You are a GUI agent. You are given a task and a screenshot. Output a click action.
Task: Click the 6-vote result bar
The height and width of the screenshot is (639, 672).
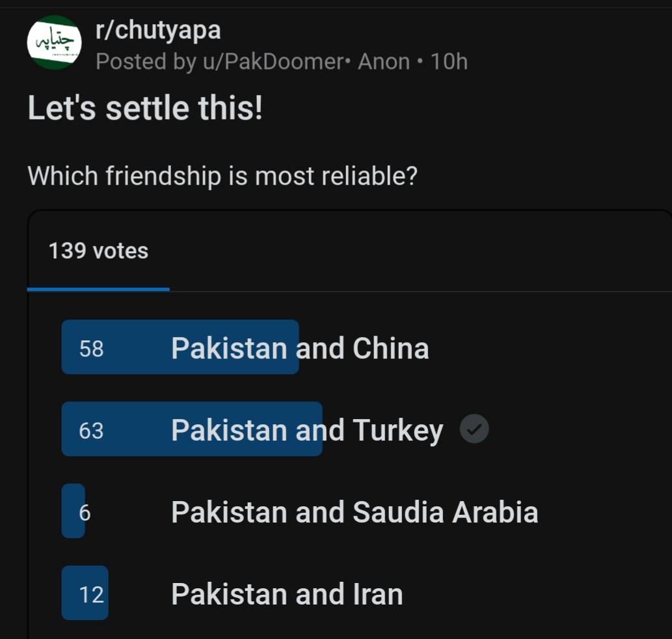(x=74, y=511)
